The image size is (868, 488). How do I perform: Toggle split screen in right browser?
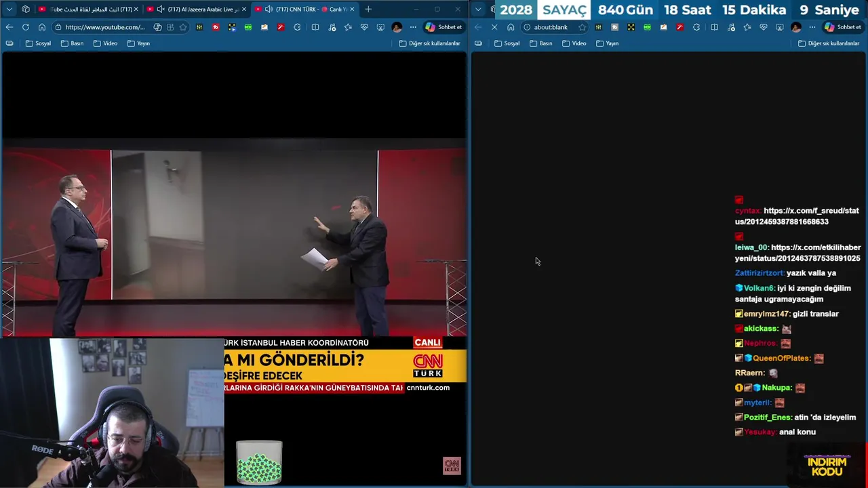714,27
